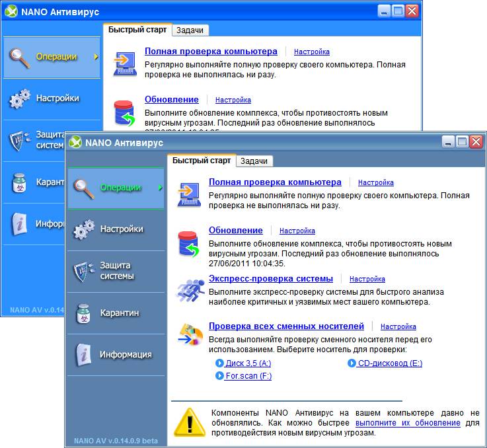The width and height of the screenshot is (487, 448).
Task: Click the full scan computer icon in front window
Action: point(190,194)
